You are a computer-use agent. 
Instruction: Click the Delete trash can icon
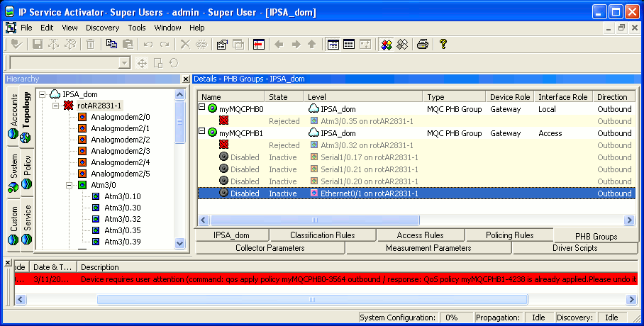click(90, 44)
